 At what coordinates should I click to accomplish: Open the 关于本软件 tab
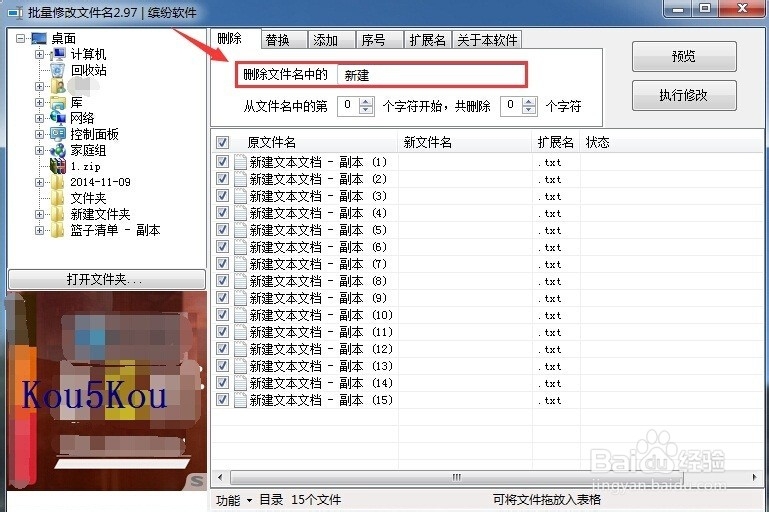(x=487, y=40)
